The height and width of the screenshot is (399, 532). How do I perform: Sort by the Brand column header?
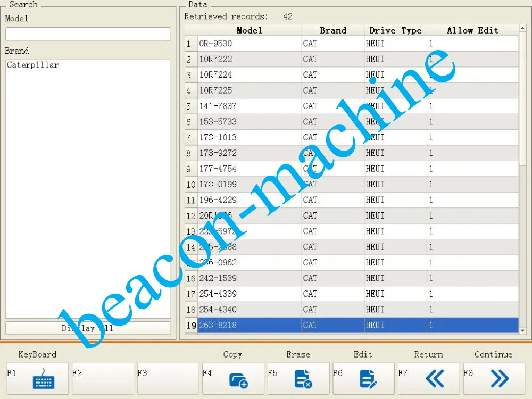(x=333, y=30)
